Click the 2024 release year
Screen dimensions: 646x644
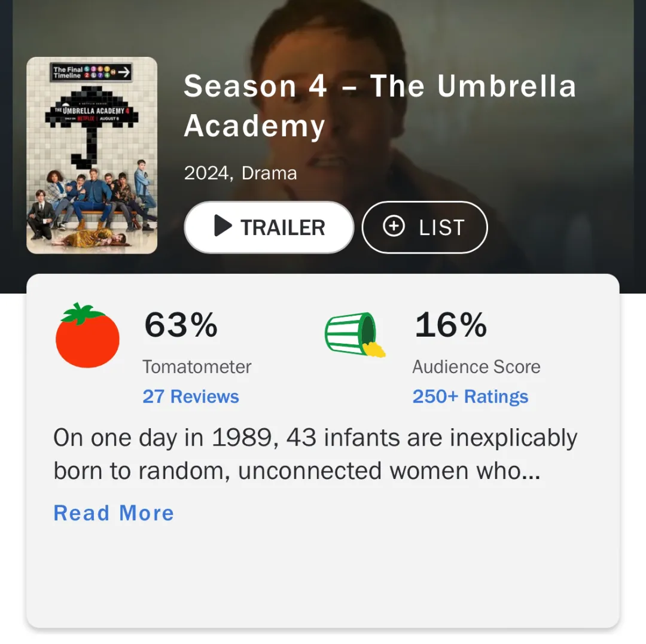(206, 173)
